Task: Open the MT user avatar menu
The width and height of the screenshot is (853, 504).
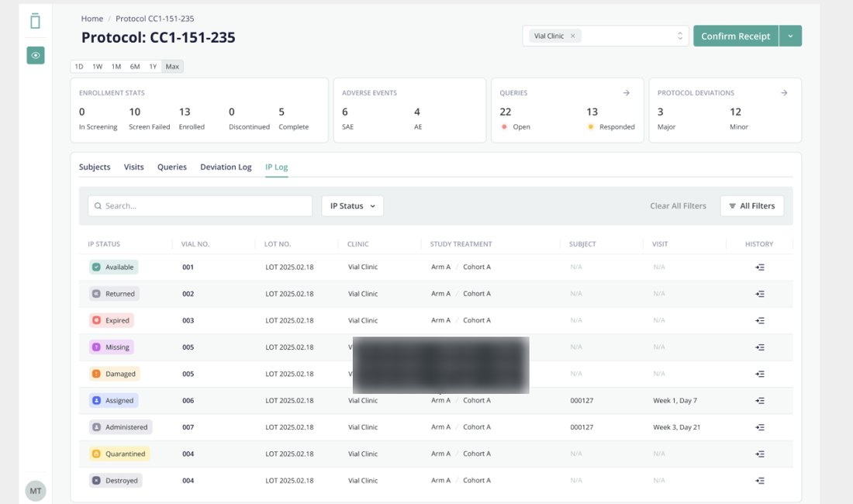Action: 36,491
